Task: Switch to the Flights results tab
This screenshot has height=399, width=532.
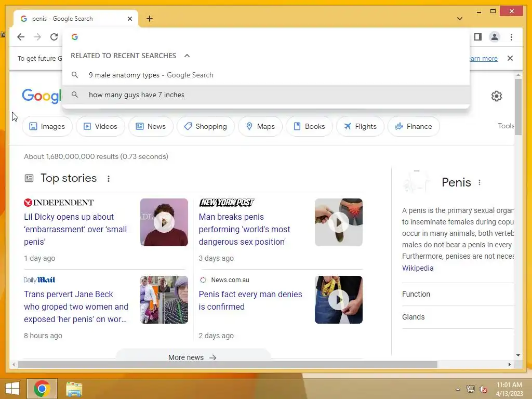Action: (360, 126)
